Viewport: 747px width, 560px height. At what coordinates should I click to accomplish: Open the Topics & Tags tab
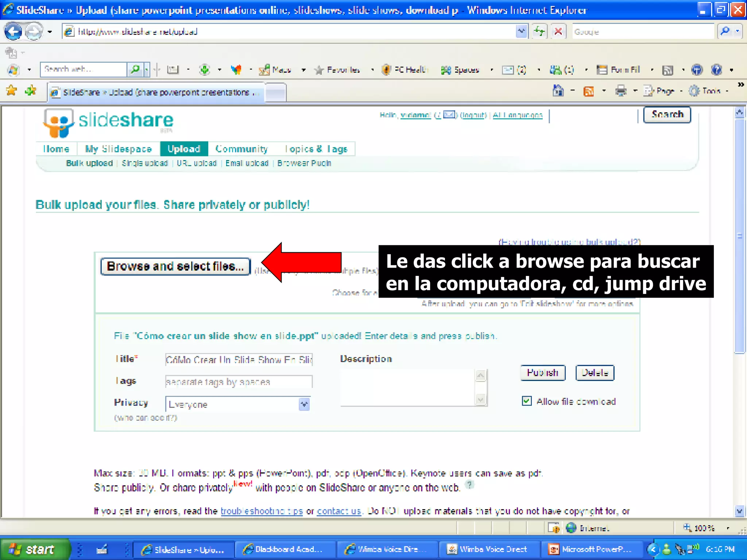click(x=316, y=149)
